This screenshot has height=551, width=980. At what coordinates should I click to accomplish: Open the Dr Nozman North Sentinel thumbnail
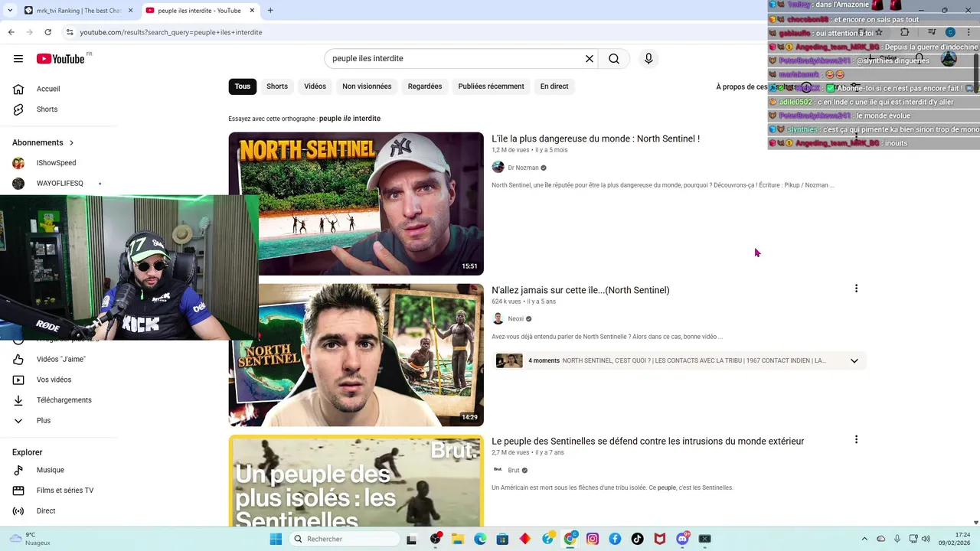356,204
